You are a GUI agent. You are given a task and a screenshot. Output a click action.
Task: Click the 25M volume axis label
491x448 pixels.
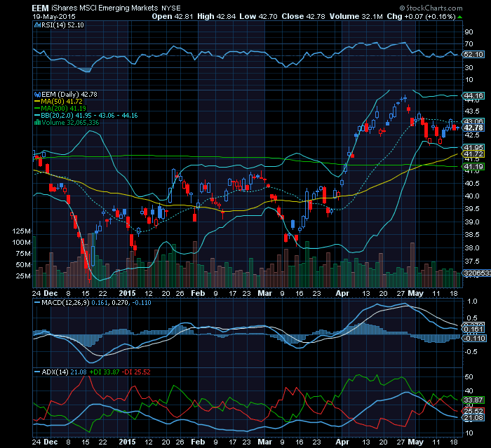click(23, 276)
